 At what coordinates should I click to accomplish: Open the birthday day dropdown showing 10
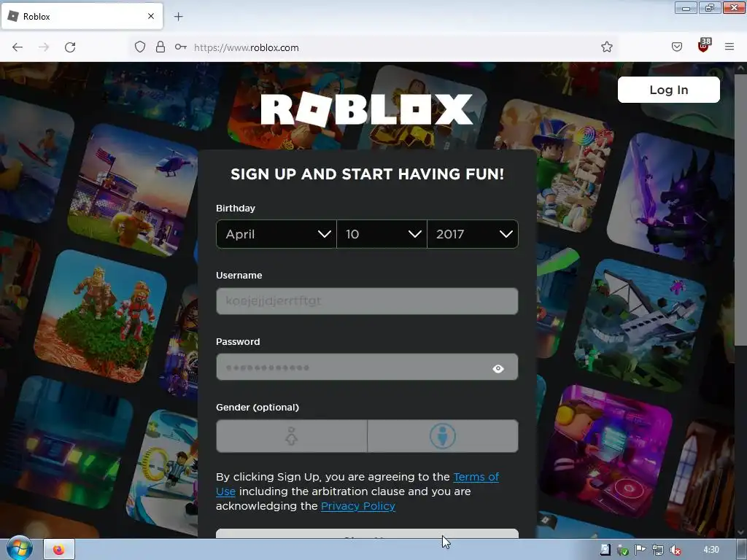382,234
